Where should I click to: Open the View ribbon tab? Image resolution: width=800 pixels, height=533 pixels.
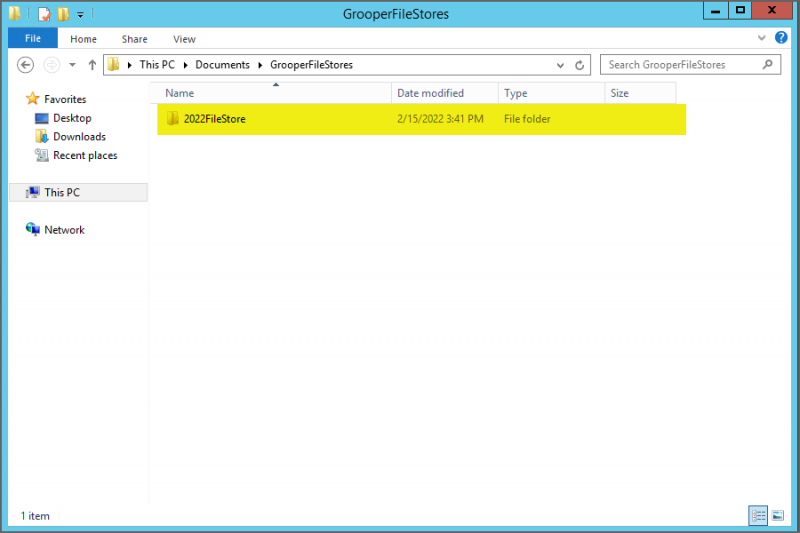184,39
